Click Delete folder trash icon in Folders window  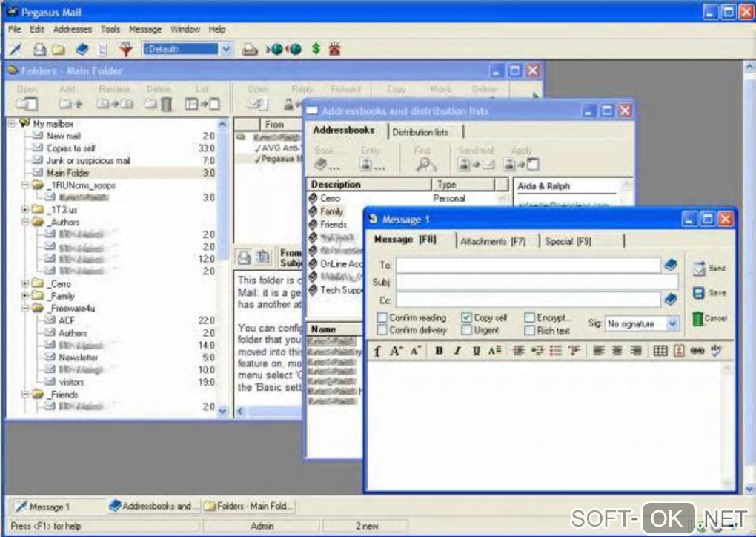(158, 104)
